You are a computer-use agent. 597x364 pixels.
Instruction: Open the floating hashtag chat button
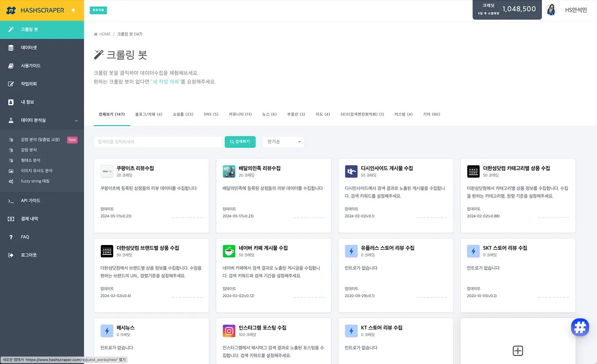pos(580,327)
